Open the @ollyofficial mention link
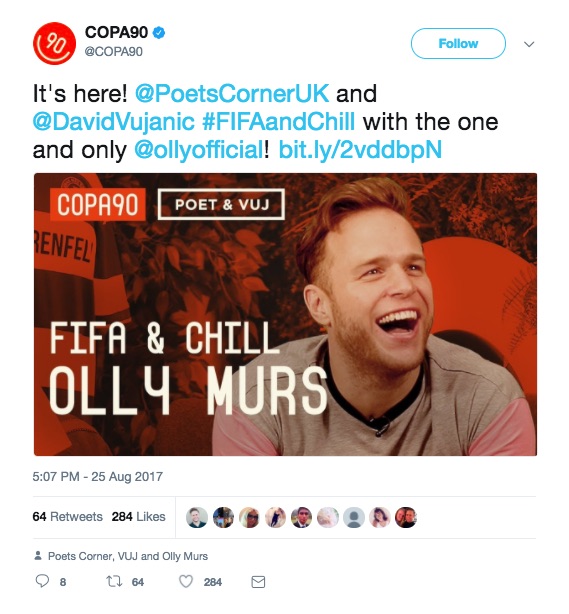569x614 pixels. coord(199,150)
